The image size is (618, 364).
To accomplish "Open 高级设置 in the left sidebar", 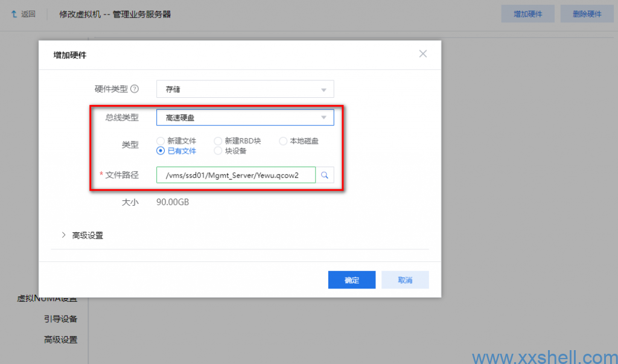I will [60, 340].
